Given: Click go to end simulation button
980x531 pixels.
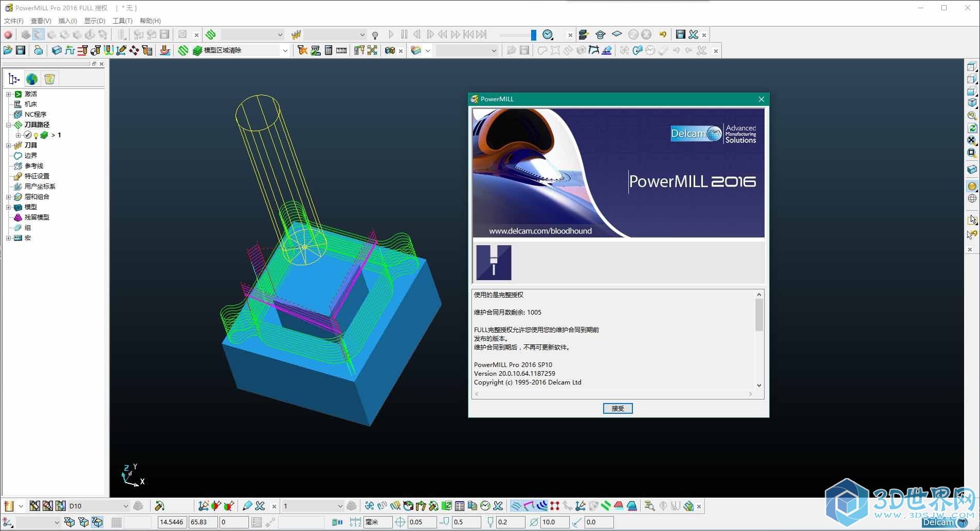Looking at the screenshot, I should click(x=481, y=35).
